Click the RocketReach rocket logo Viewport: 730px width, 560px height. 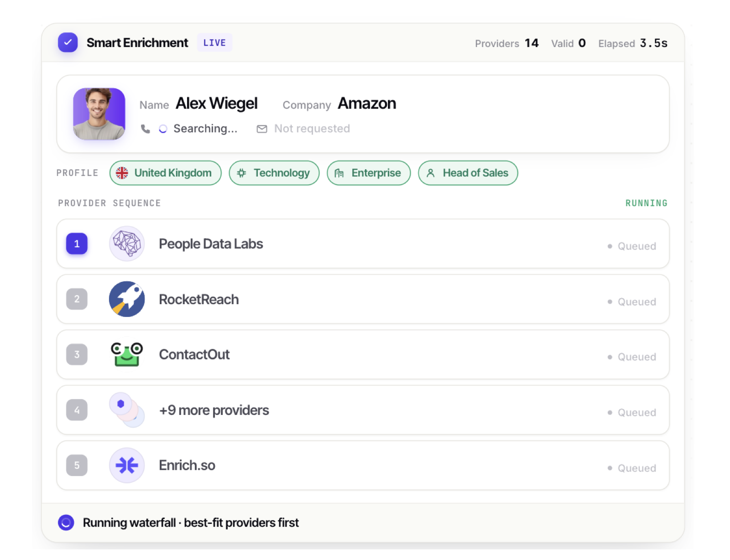[x=127, y=299]
